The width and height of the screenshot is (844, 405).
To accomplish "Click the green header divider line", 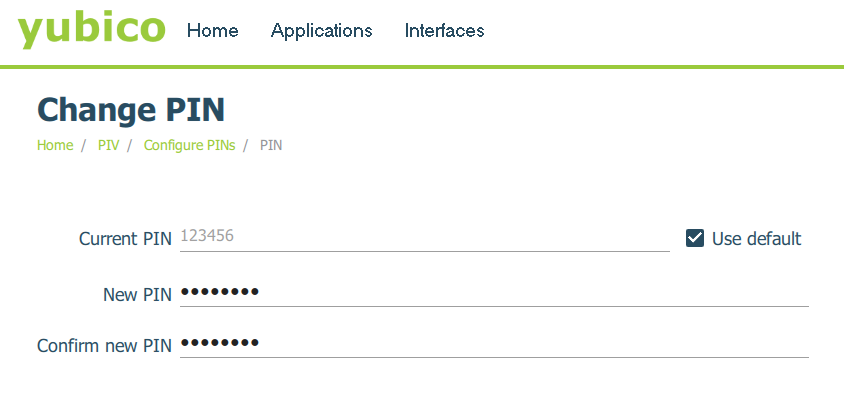I will click(x=422, y=67).
